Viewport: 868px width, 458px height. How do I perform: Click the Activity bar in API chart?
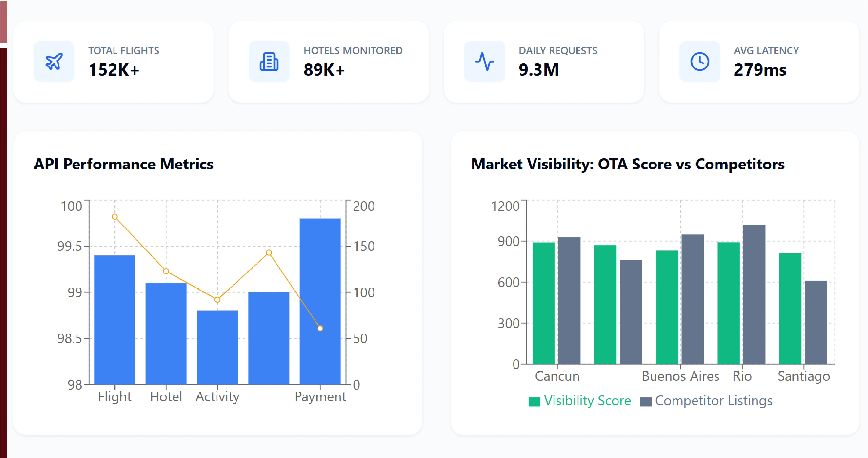point(217,347)
